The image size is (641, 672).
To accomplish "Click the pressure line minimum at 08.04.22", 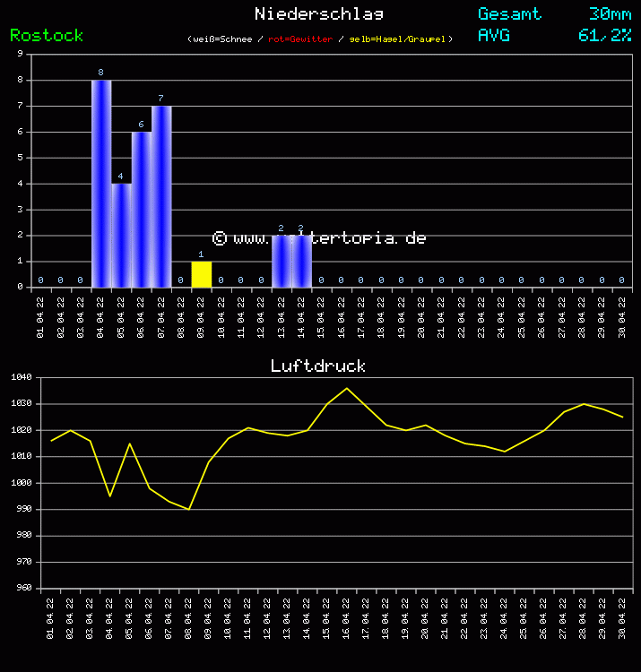I will point(188,509).
